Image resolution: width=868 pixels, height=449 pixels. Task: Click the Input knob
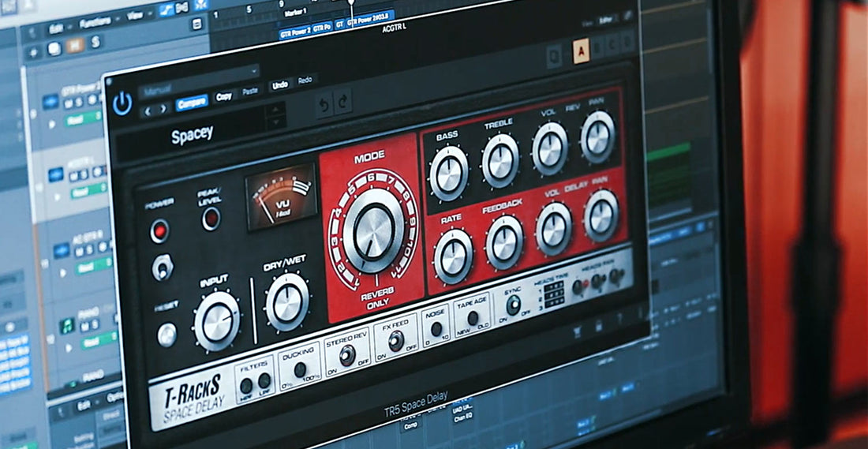coord(217,321)
